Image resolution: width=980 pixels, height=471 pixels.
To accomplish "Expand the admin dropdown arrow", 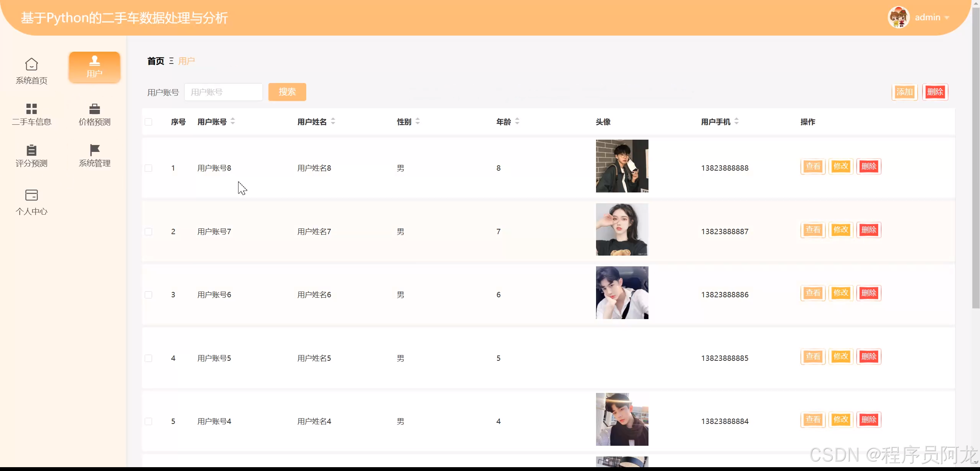I will pyautogui.click(x=947, y=18).
